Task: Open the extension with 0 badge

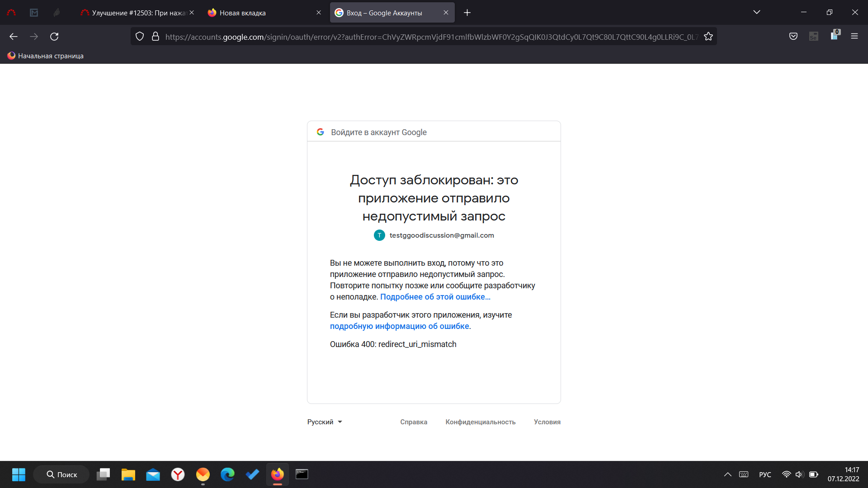Action: 835,35
